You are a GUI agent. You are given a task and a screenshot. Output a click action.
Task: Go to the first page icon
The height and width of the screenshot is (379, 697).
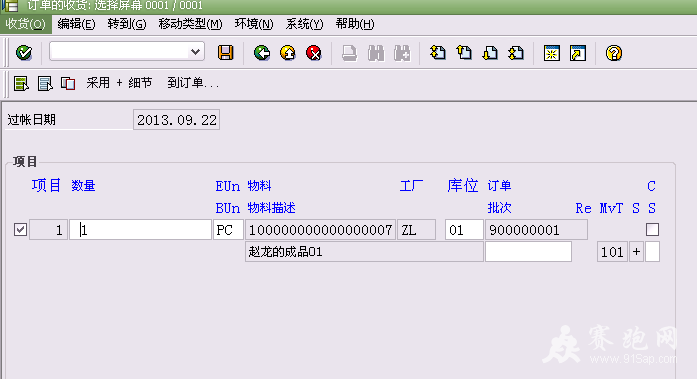438,53
